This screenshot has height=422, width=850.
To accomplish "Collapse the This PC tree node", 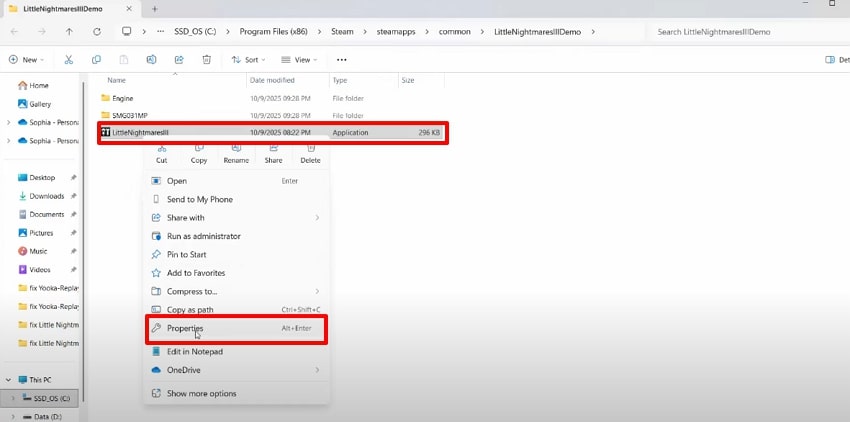I will pyautogui.click(x=8, y=380).
